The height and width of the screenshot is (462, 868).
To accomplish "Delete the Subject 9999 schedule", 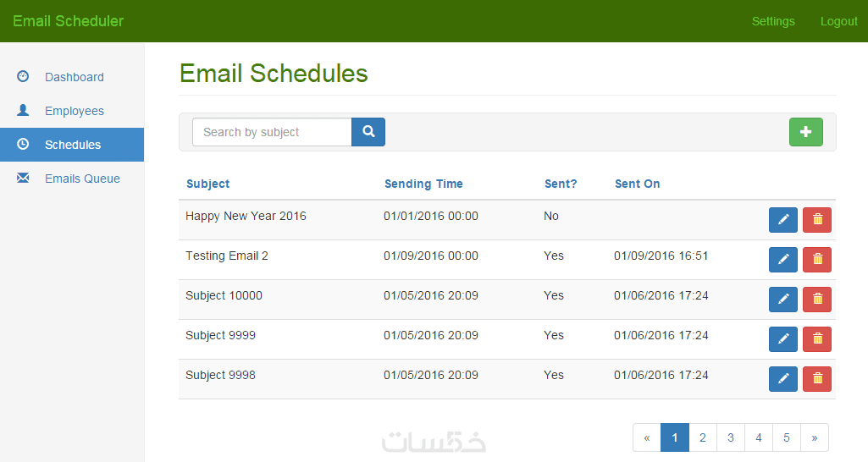I will coord(816,339).
